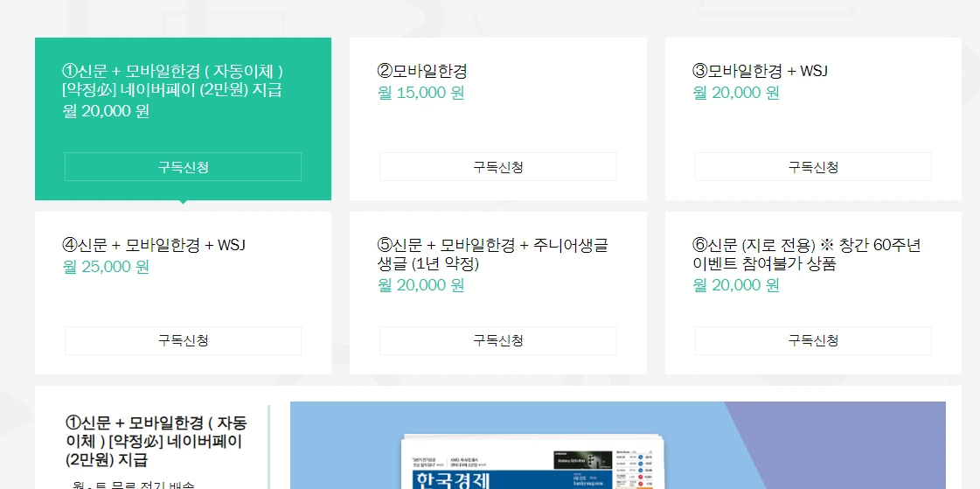Select the ②모바일한경 plan title
This screenshot has width=980, height=489.
tap(422, 71)
